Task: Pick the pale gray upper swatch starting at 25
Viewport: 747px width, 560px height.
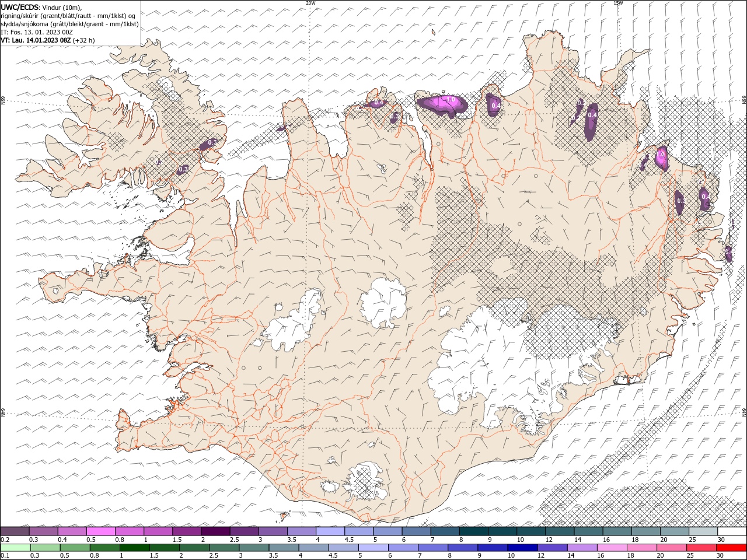Action: pyautogui.click(x=703, y=531)
